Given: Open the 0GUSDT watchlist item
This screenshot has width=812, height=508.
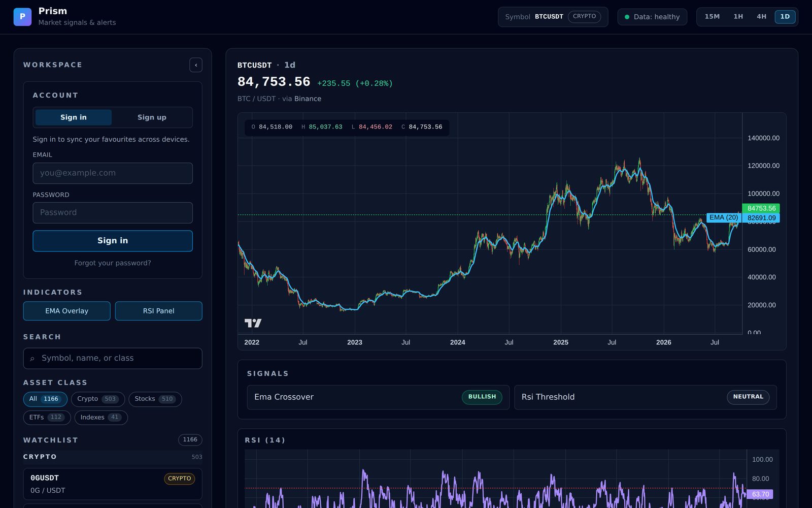Looking at the screenshot, I should click(113, 484).
